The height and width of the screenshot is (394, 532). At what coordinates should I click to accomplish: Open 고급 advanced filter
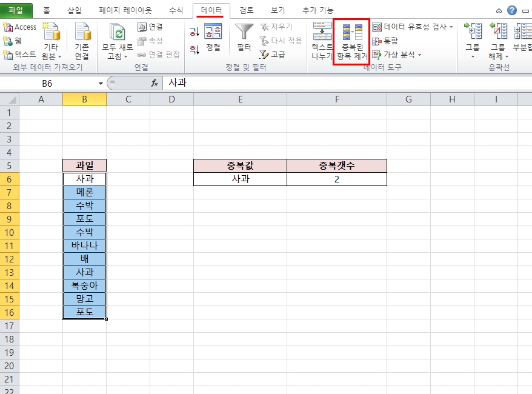click(x=273, y=55)
